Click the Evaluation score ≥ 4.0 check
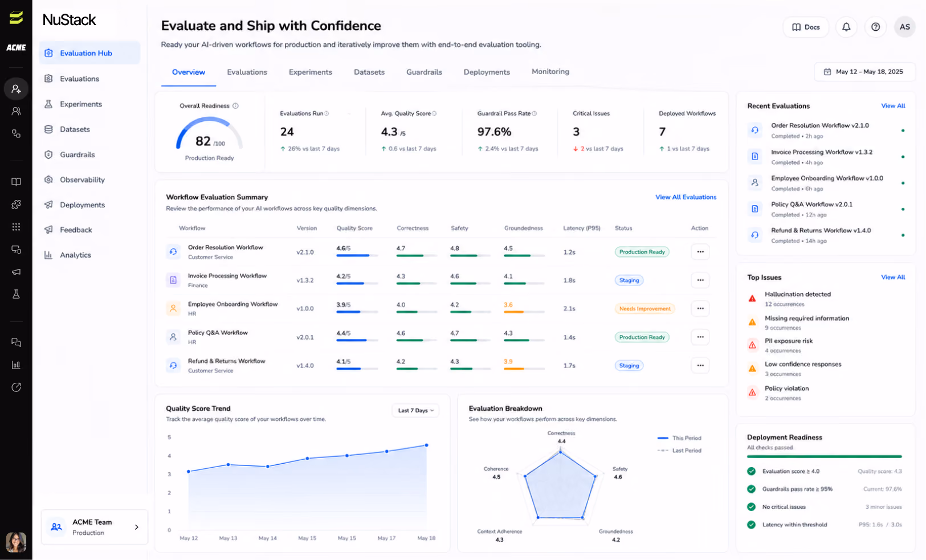This screenshot has width=926, height=560. pos(751,471)
